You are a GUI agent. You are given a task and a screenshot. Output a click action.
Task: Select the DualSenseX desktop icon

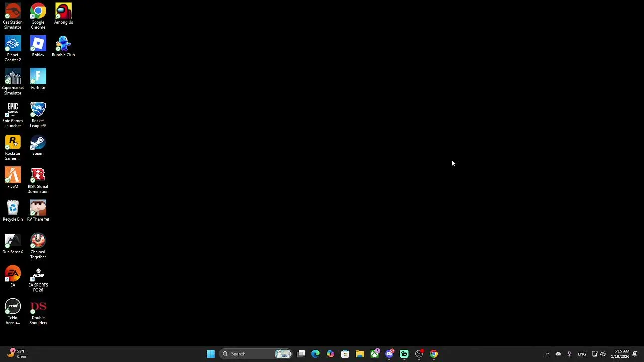click(x=13, y=243)
